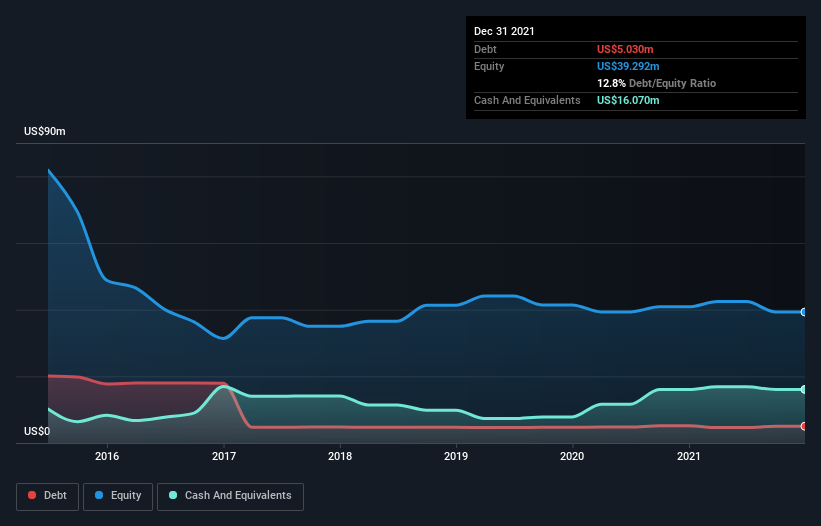The width and height of the screenshot is (821, 526).
Task: Click the 2016 x-axis label
Action: 107,456
